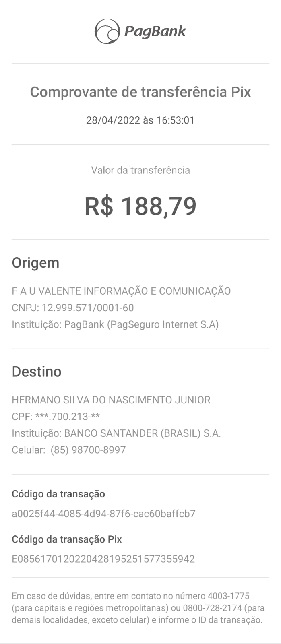Click the date and time 28/04/2022 às 16:53:01

(140, 120)
